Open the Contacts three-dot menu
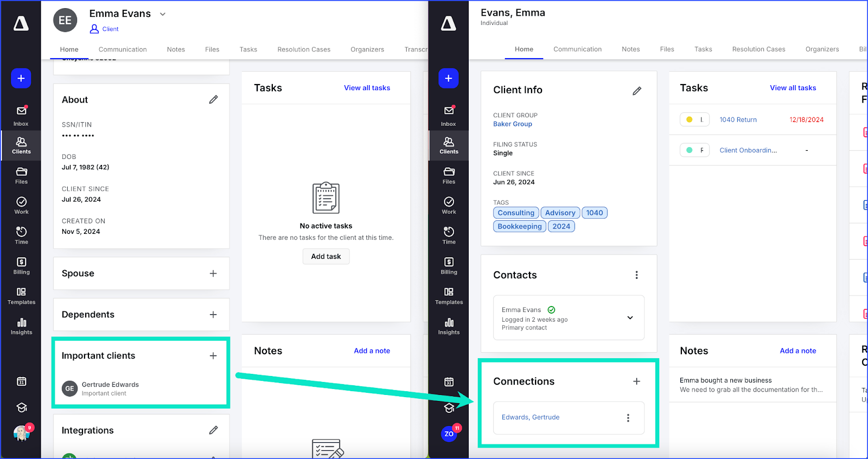This screenshot has width=868, height=459. pos(636,275)
